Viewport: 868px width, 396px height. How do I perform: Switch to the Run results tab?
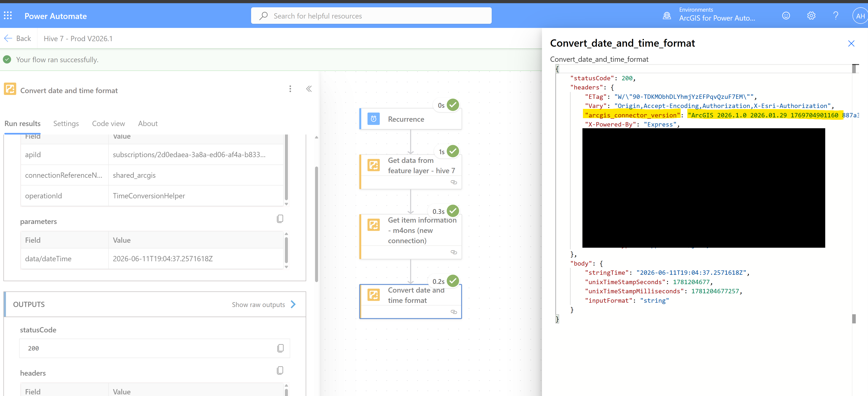click(23, 124)
